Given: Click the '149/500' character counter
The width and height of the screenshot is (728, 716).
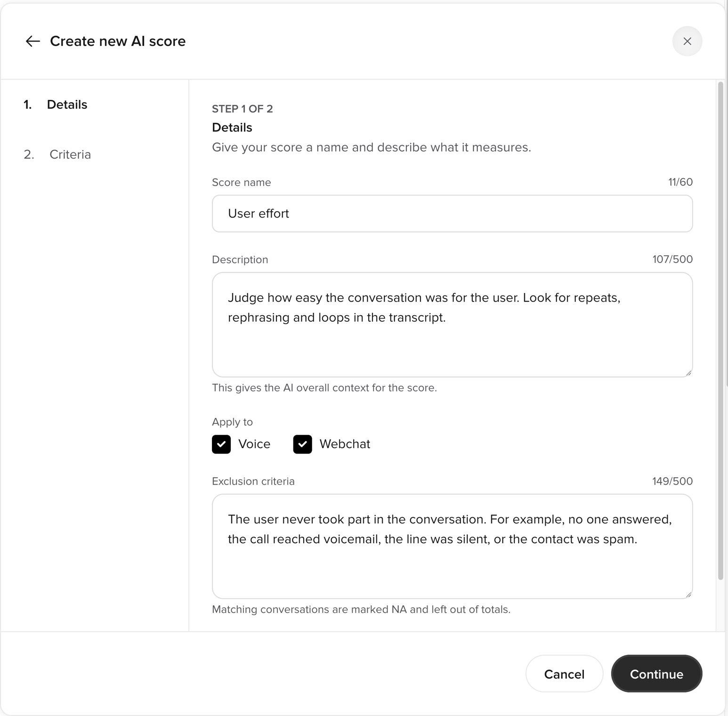Looking at the screenshot, I should click(x=672, y=481).
